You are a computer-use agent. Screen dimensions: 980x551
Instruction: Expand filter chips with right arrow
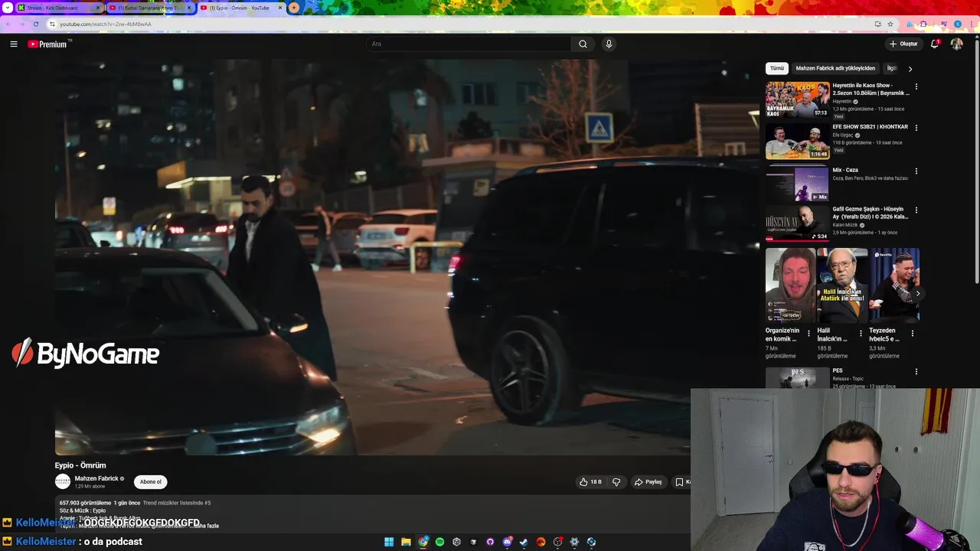(x=910, y=69)
